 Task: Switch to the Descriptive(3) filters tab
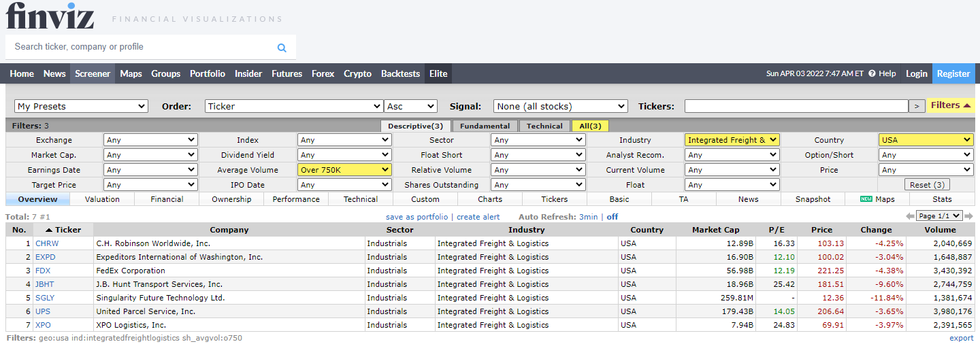coord(415,126)
